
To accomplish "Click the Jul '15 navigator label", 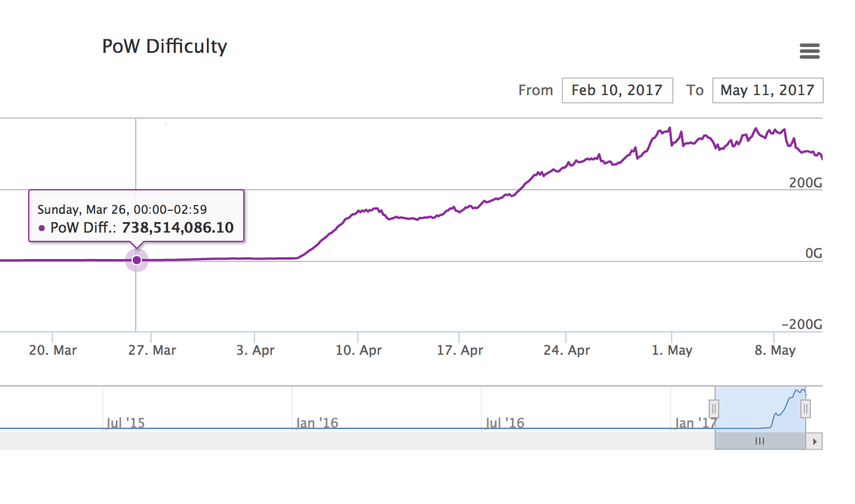I will pos(126,423).
